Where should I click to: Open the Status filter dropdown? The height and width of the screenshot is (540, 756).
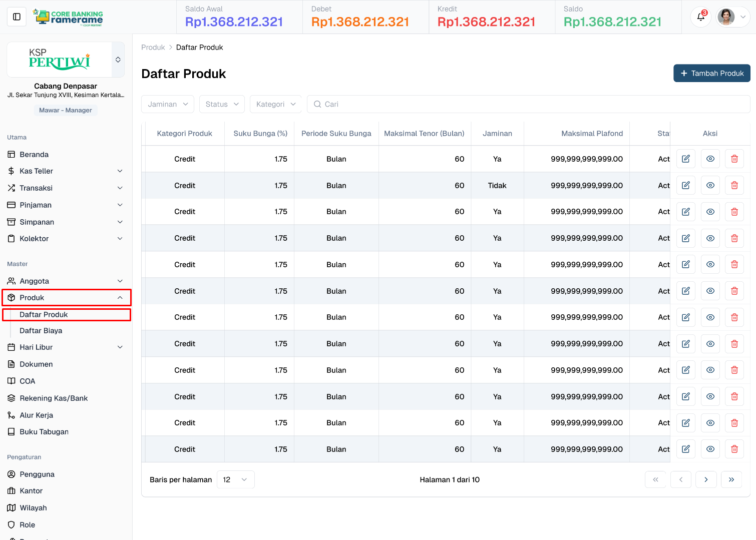(222, 104)
